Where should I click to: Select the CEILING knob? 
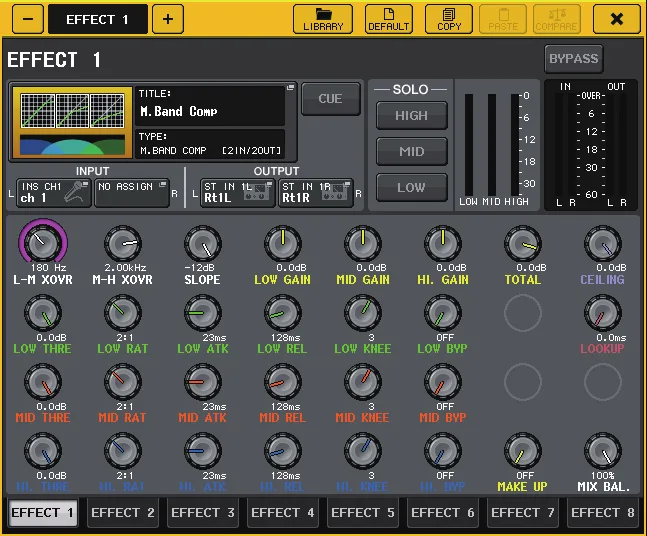pos(603,243)
